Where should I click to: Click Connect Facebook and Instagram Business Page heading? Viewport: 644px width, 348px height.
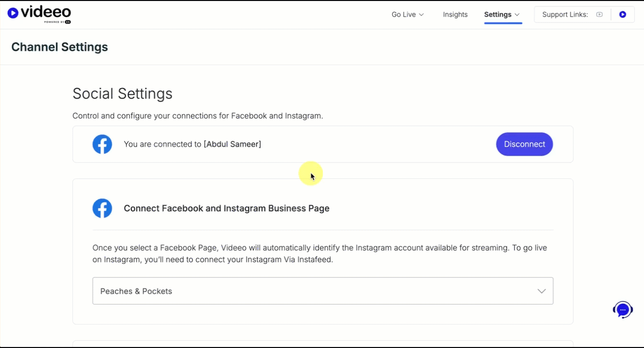227,208
